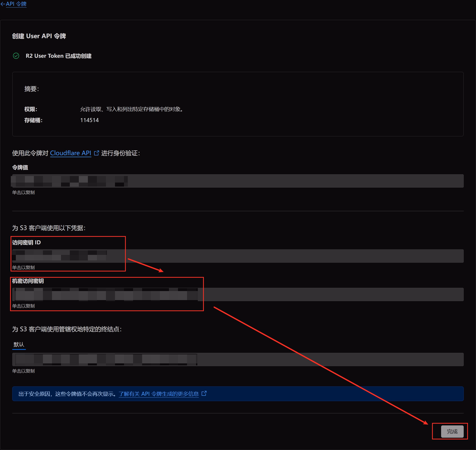476x450 pixels.
Task: Select the 默认 endpoint tab
Action: [19, 344]
